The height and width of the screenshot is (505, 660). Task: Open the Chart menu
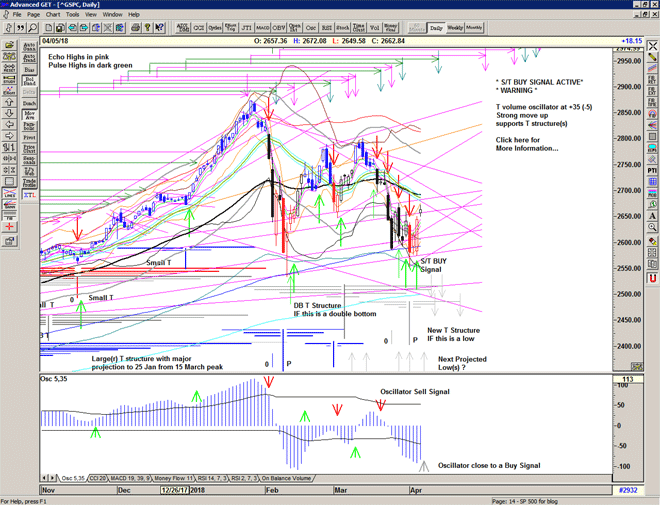coord(53,15)
